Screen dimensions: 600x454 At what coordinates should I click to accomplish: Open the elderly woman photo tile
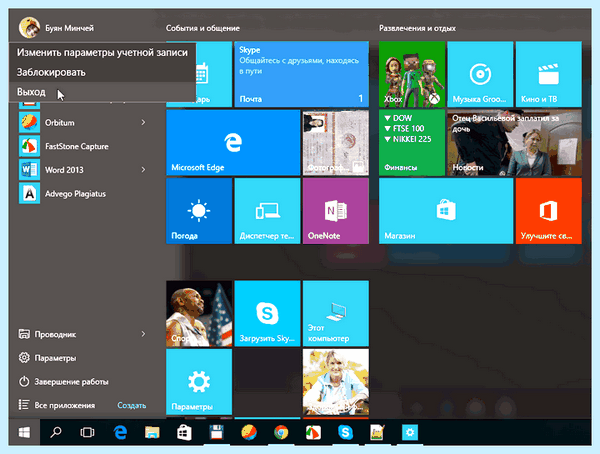pos(336,382)
